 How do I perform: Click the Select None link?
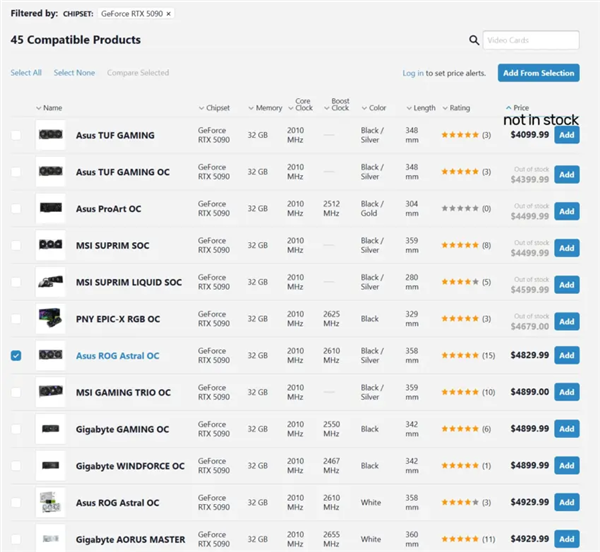click(74, 73)
